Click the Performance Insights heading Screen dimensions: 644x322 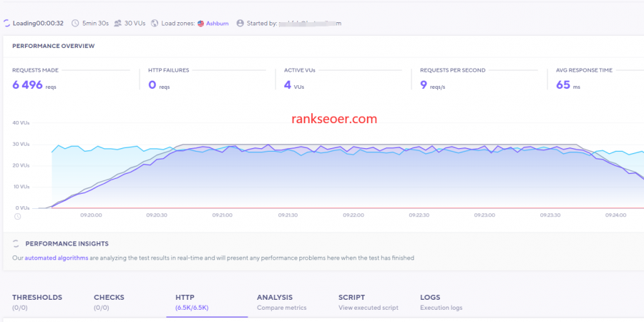[67, 243]
